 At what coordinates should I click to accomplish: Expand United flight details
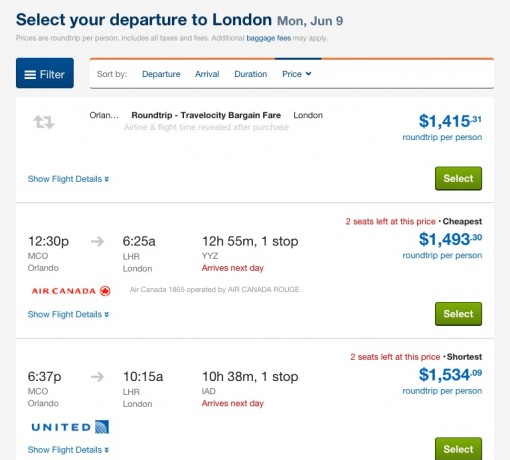click(68, 450)
